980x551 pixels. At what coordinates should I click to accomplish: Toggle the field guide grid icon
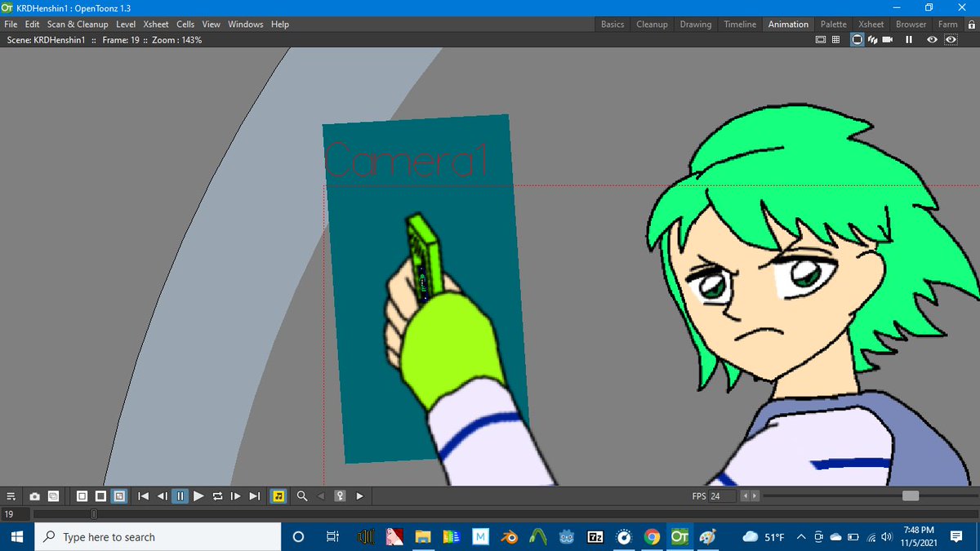tap(836, 40)
